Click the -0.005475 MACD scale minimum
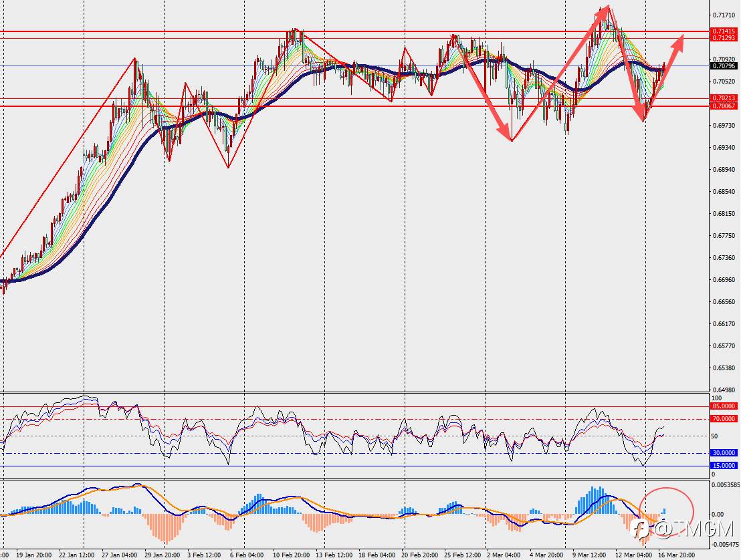Image resolution: width=741 pixels, height=560 pixels. coord(725,545)
